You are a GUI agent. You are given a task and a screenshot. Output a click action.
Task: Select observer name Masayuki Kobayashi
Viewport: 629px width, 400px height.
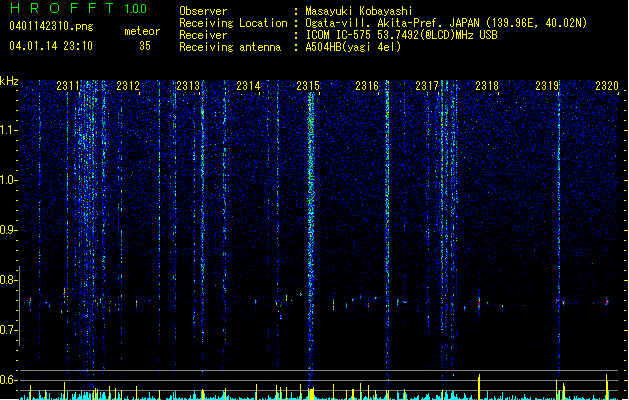point(359,11)
